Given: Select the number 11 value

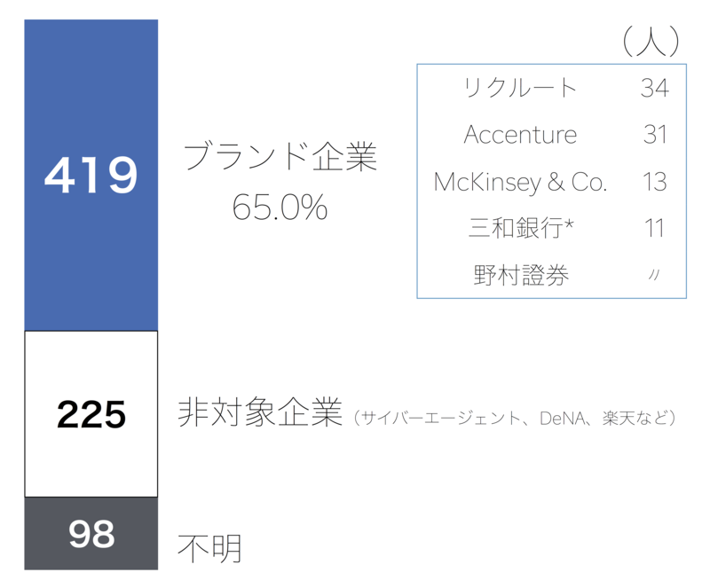Looking at the screenshot, I should (x=655, y=228).
